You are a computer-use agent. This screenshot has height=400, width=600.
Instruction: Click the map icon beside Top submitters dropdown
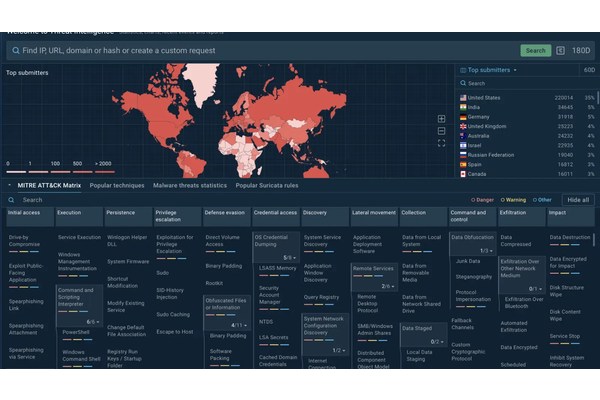tap(463, 70)
